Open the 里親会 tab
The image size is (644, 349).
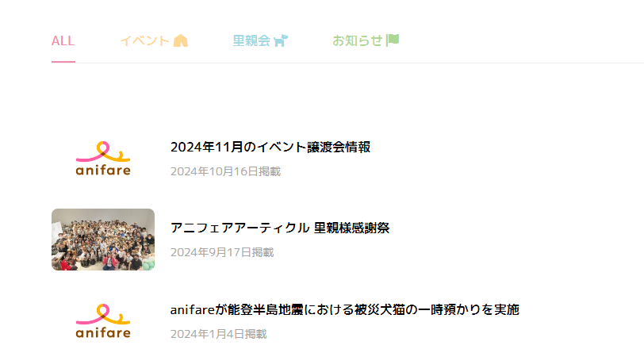tap(260, 40)
